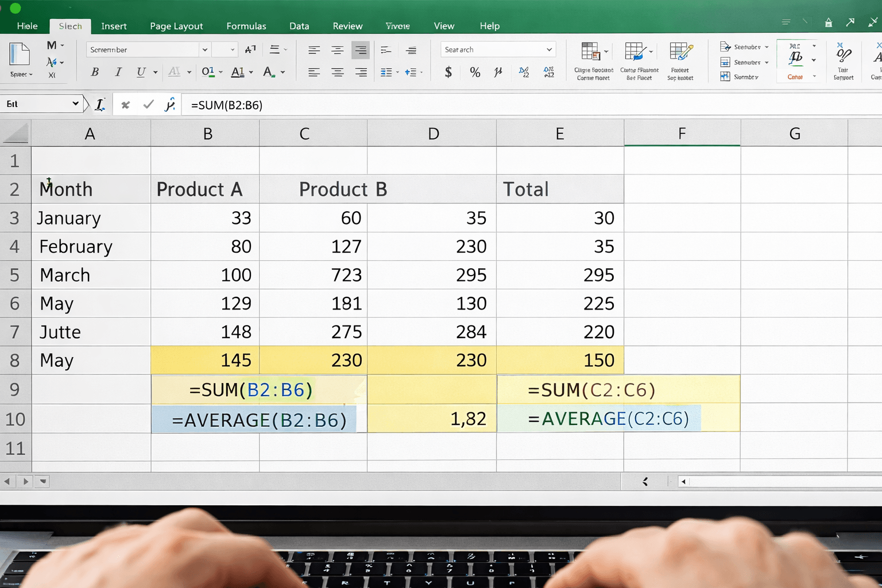This screenshot has width=882, height=588.
Task: Click inside the ribbon Search field
Action: (497, 49)
